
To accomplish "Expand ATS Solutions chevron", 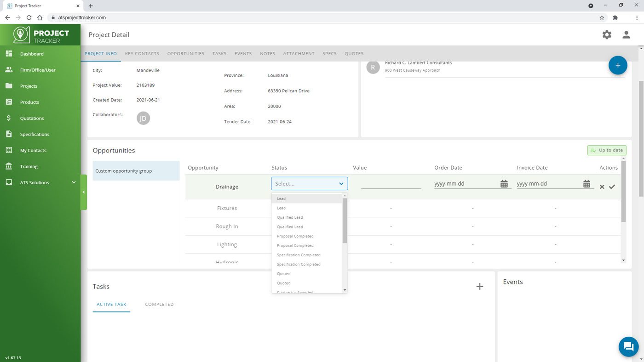I will point(74,182).
